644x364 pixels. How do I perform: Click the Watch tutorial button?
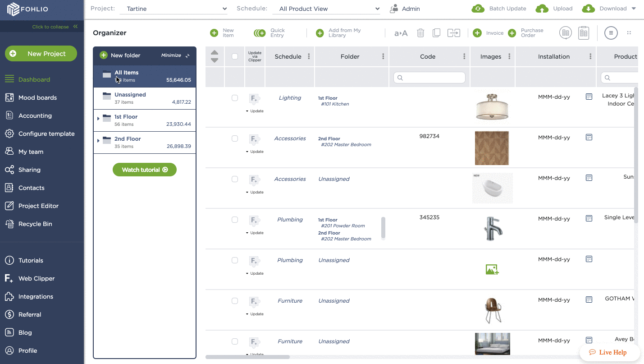145,170
